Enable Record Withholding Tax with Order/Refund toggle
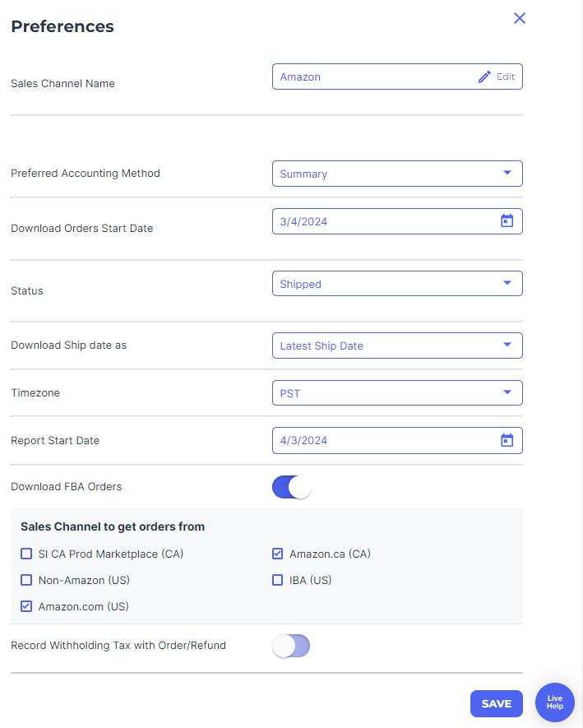 [x=291, y=646]
